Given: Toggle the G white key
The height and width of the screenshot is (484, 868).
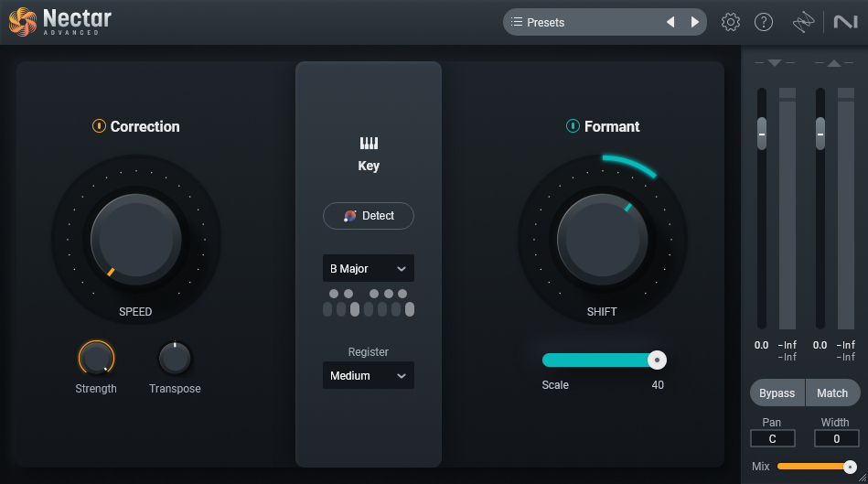Looking at the screenshot, I should click(382, 309).
